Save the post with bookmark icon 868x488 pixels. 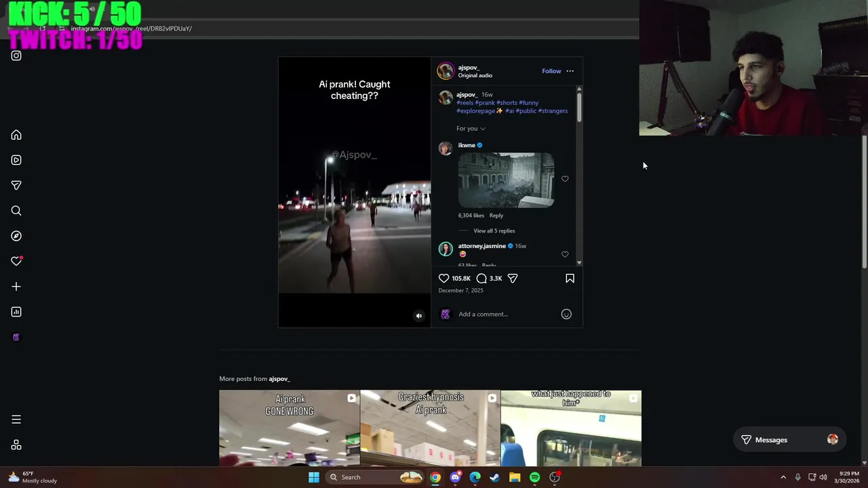click(x=570, y=278)
